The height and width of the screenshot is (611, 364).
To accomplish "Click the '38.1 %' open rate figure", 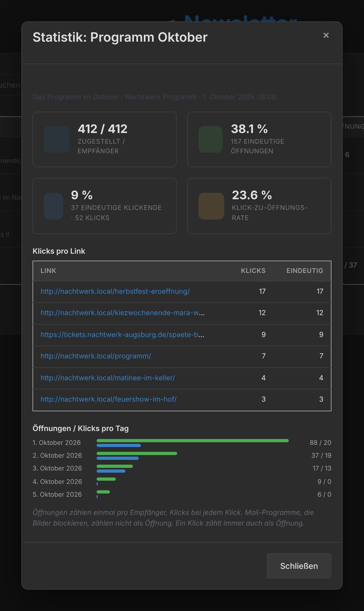I will coord(249,129).
